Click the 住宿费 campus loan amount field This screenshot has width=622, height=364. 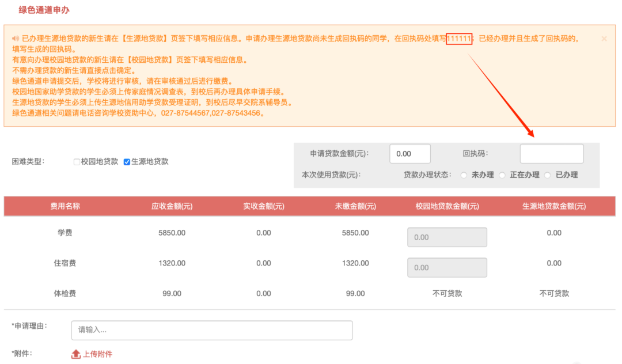click(x=447, y=267)
